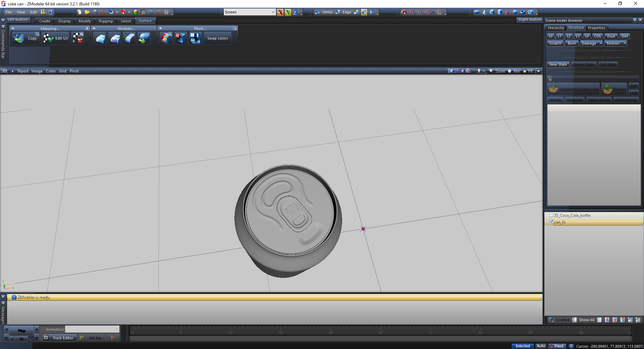Screen dimensions: 644x349
Task: Switch to the Modify tab
Action: point(85,21)
